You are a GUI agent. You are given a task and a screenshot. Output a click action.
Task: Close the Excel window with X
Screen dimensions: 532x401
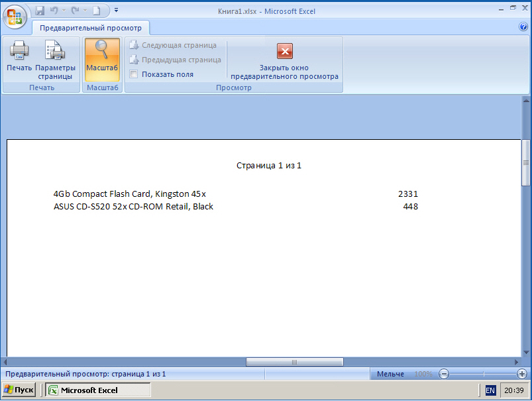point(525,8)
